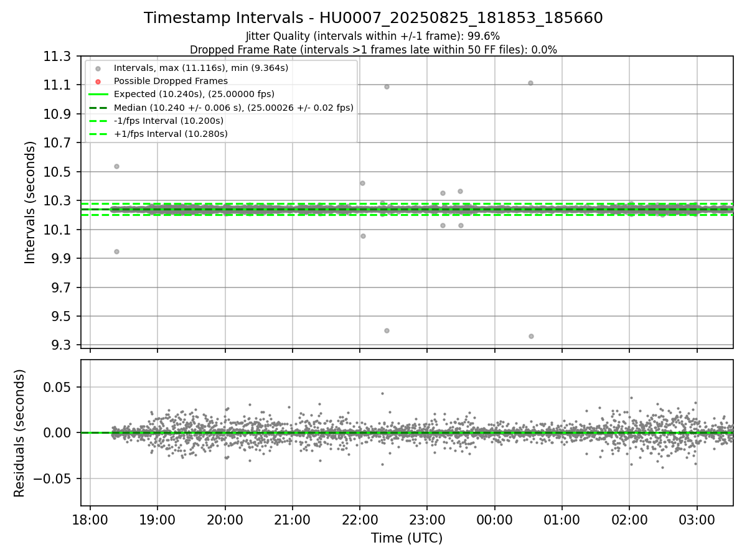
Task: Click the 'Dropped Frame Rate' 0.0% subtitle line
Action: pos(374,50)
